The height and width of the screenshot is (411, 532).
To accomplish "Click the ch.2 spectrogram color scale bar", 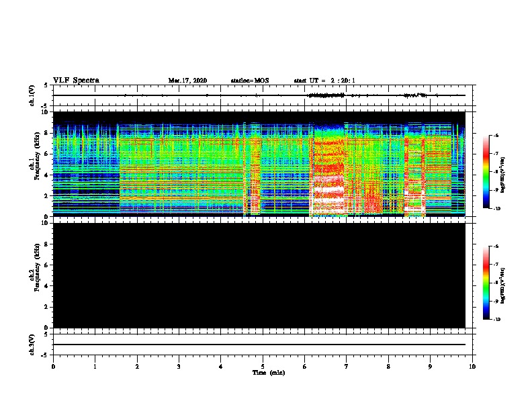I will click(486, 283).
